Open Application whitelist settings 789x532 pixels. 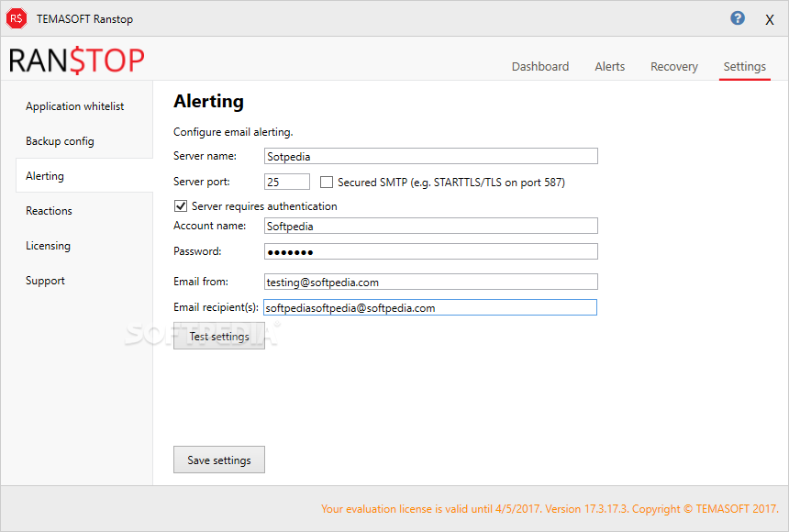[74, 106]
